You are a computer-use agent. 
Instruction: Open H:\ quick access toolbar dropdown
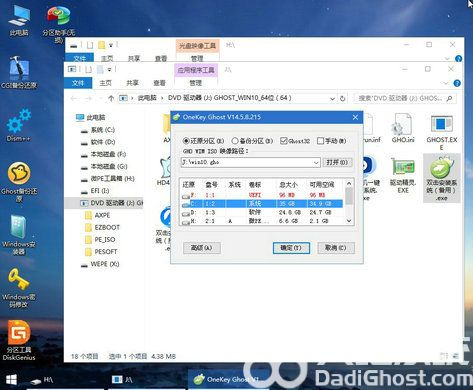(x=111, y=45)
